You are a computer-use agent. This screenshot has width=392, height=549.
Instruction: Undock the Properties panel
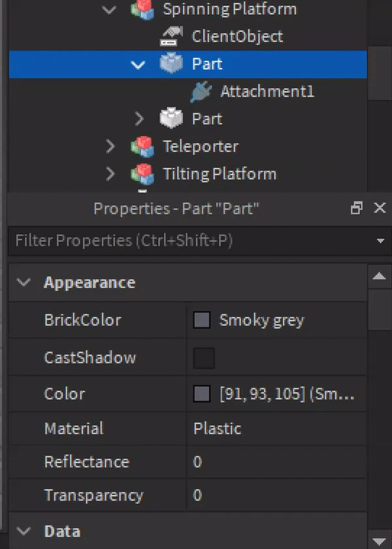pyautogui.click(x=357, y=208)
